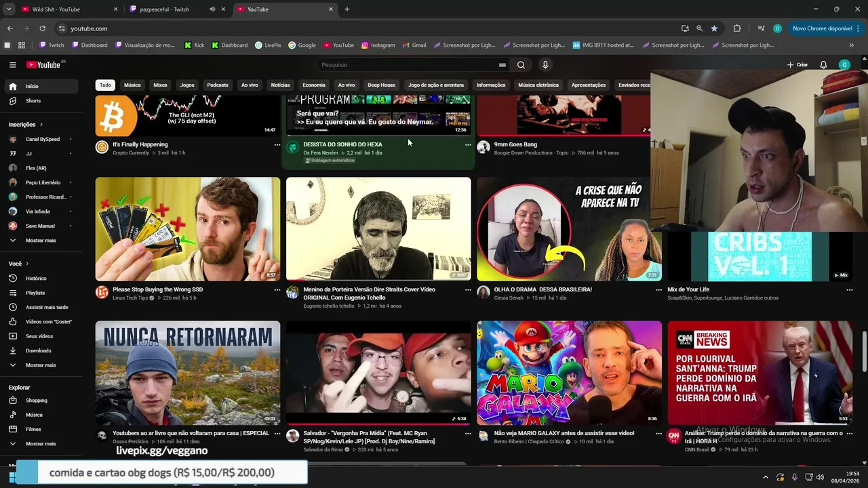868x488 pixels.
Task: Open options for Please Stop Buying the Wrong SSD
Action: coord(277,290)
